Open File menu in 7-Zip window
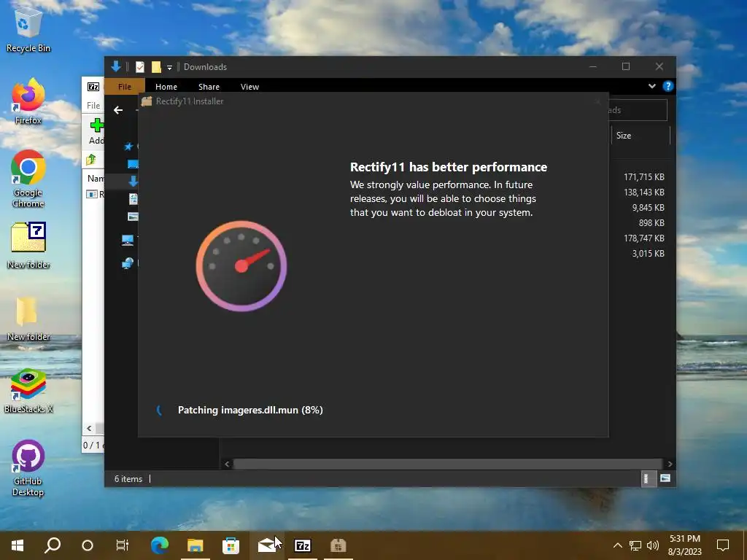The image size is (747, 560). point(93,105)
